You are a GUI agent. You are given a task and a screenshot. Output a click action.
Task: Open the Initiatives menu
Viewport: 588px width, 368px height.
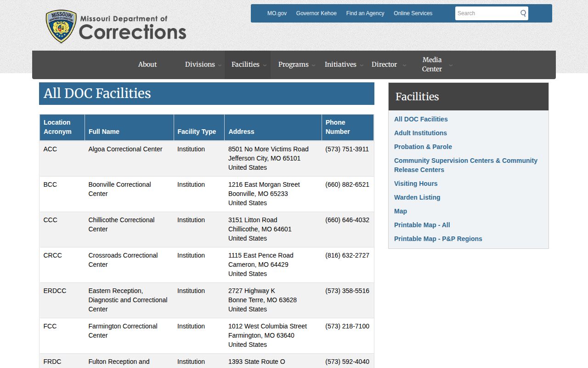(x=340, y=64)
